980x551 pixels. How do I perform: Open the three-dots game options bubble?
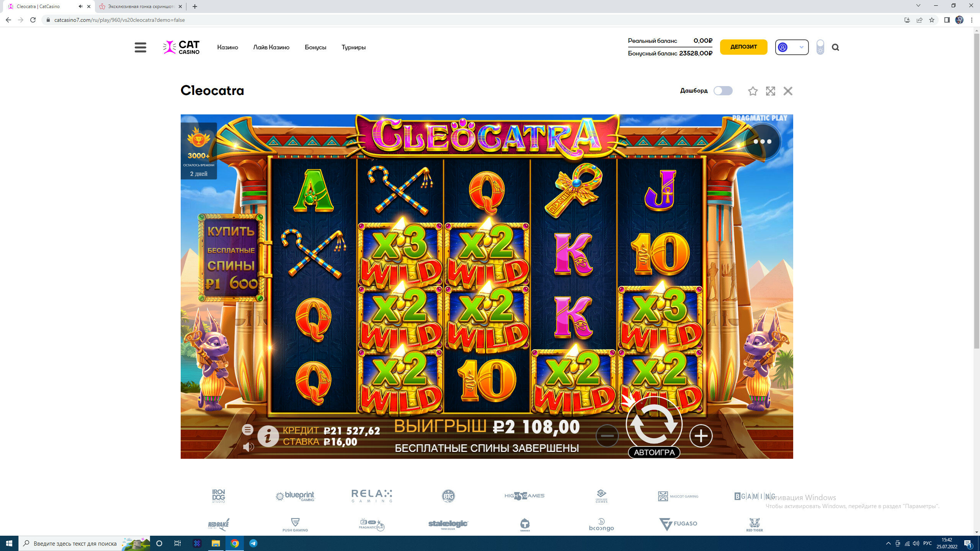coord(762,142)
